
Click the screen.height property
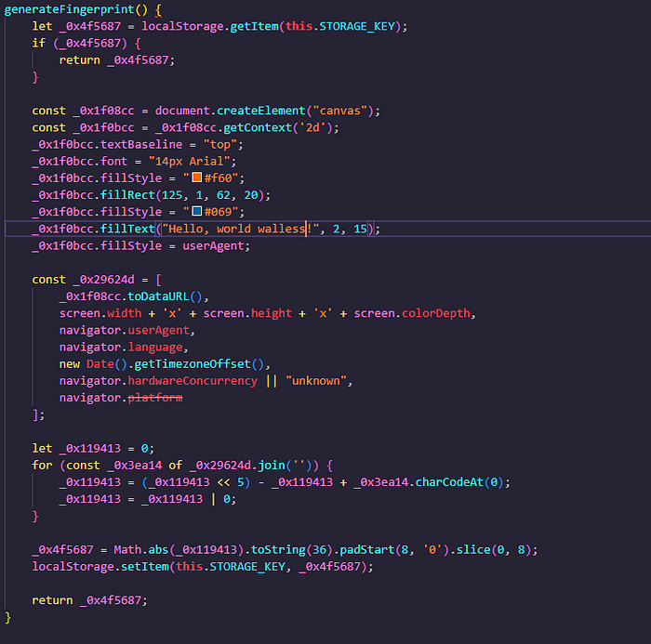tap(247, 313)
